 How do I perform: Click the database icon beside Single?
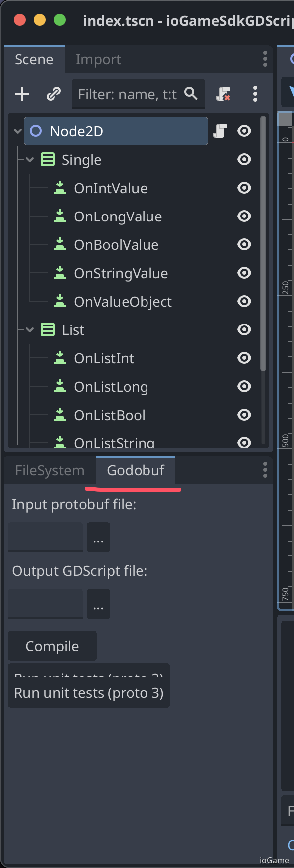pos(47,159)
